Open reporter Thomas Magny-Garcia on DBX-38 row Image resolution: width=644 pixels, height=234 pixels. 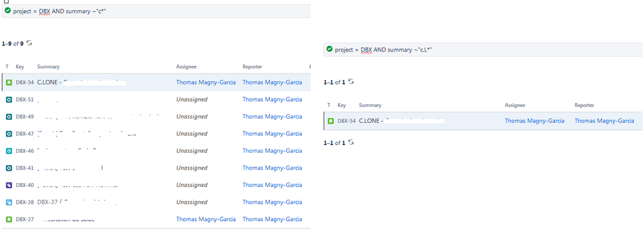272,202
